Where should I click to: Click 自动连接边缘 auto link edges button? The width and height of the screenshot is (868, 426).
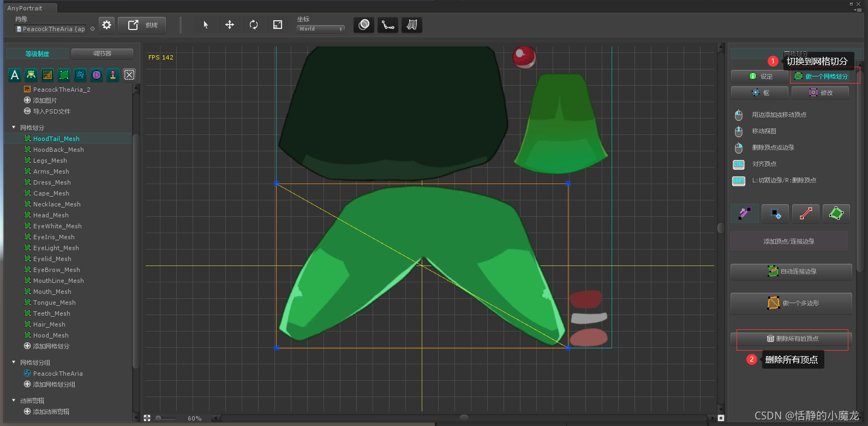click(791, 271)
